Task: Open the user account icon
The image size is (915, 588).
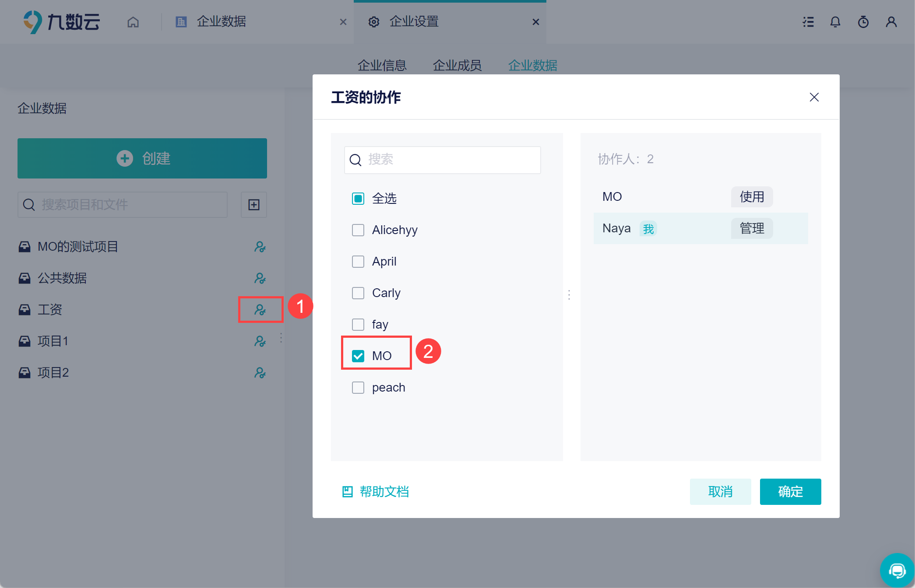Action: click(891, 22)
